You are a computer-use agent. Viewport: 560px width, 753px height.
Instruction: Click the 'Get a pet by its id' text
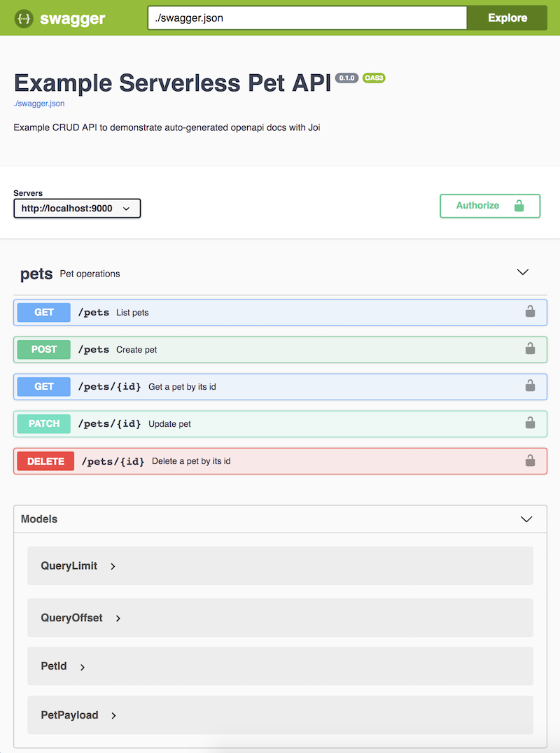[x=182, y=386]
